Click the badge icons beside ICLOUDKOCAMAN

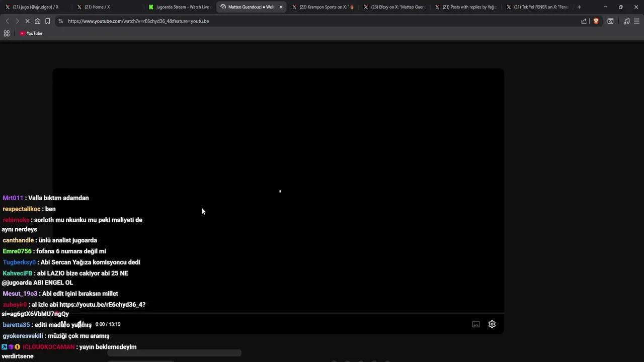point(11,347)
